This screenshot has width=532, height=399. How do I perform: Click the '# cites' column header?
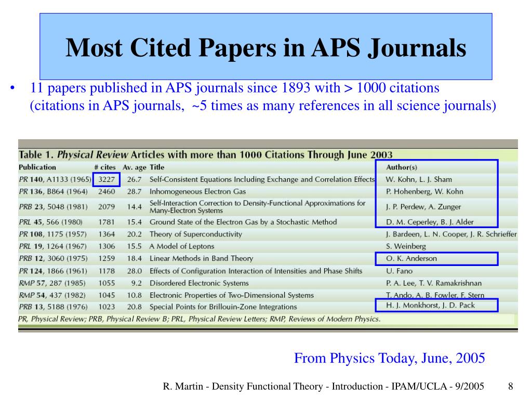tap(105, 167)
